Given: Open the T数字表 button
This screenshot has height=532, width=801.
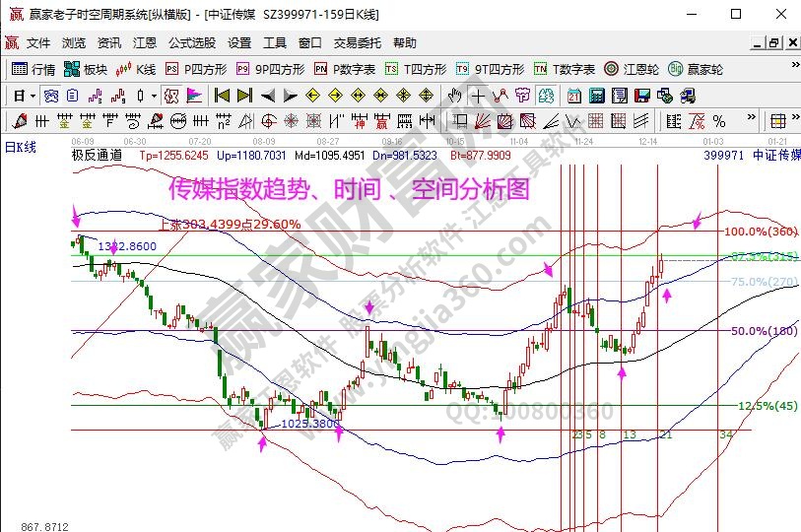Looking at the screenshot, I should point(565,69).
